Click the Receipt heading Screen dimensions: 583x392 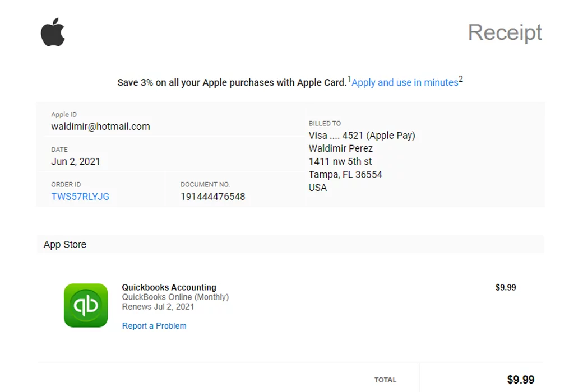505,32
